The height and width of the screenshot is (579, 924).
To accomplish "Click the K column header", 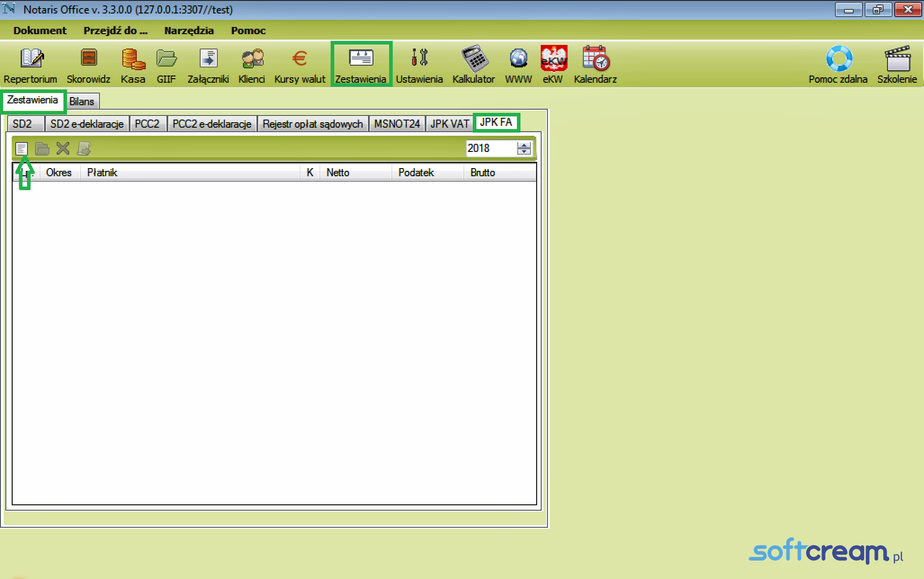I will [x=310, y=173].
